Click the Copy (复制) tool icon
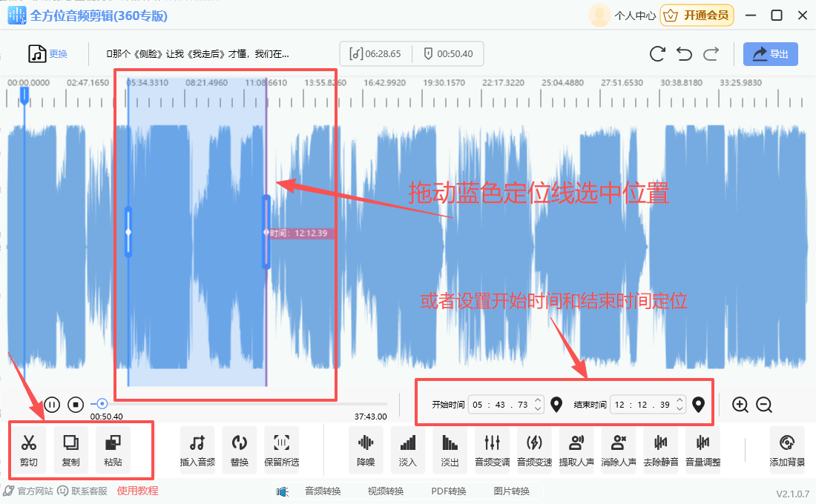The height and width of the screenshot is (504, 816). tap(71, 450)
